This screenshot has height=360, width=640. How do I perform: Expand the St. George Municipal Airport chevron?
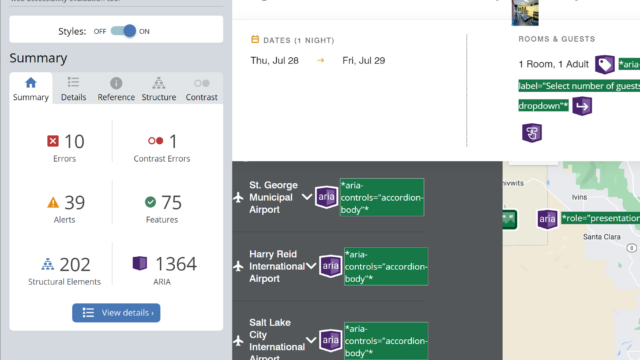[307, 197]
